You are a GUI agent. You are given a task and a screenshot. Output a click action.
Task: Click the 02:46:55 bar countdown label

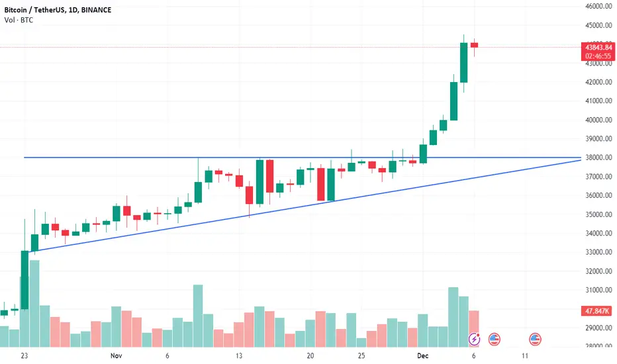pos(598,56)
